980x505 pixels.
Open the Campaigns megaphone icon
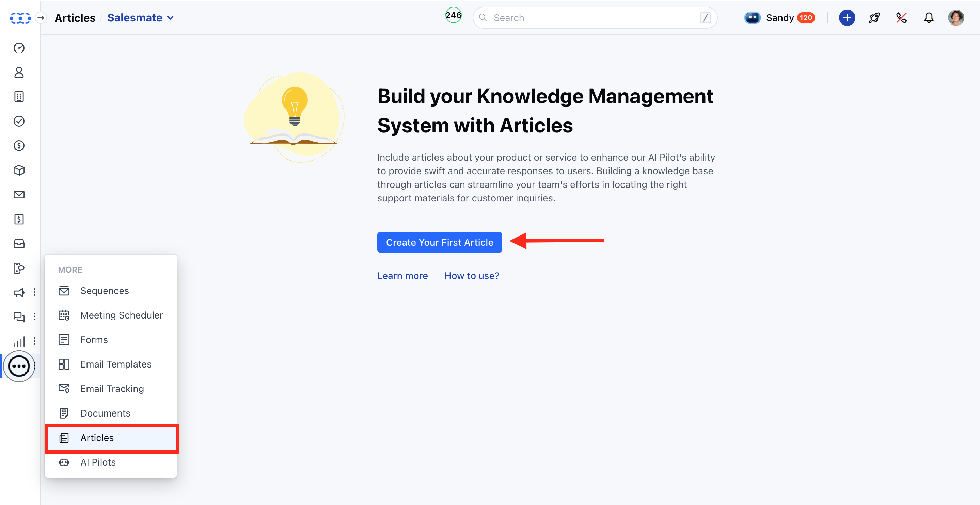19,292
